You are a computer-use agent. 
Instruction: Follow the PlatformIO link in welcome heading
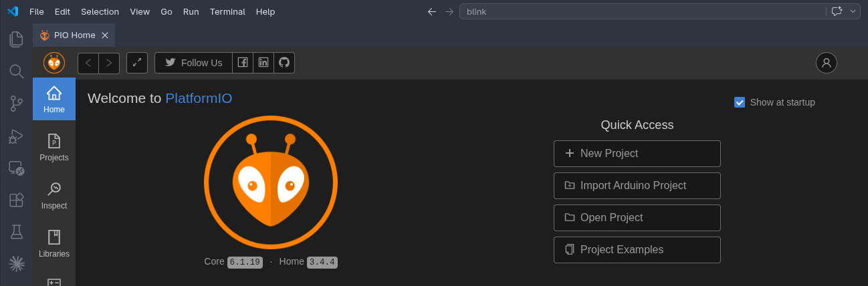pos(199,98)
